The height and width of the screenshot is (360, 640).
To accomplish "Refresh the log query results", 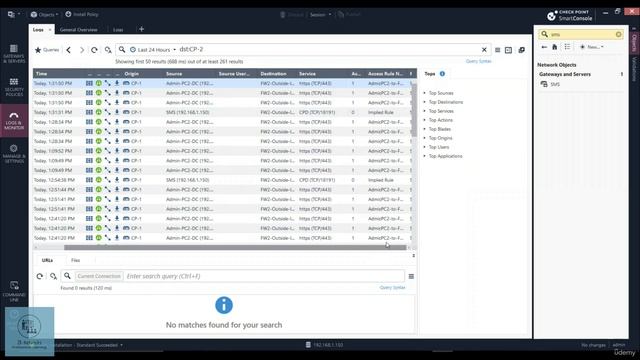I will pyautogui.click(x=94, y=50).
